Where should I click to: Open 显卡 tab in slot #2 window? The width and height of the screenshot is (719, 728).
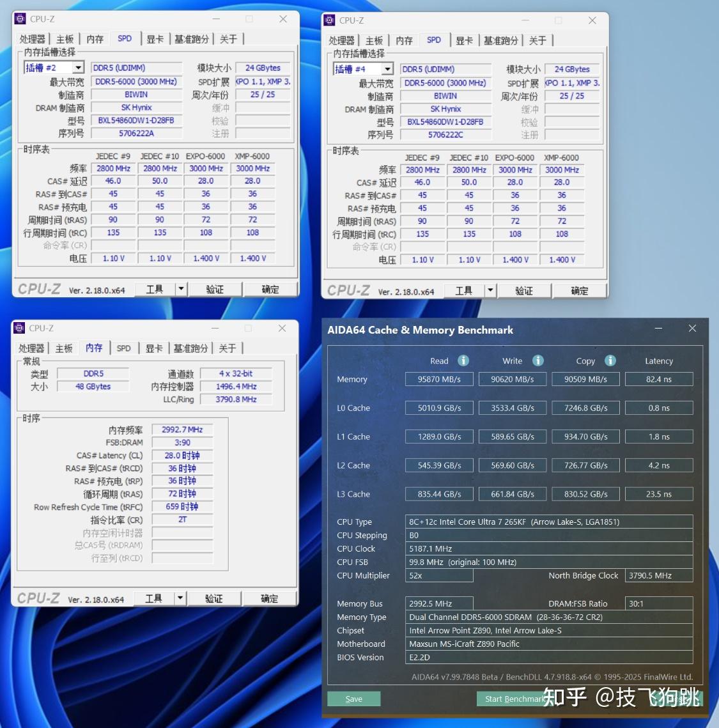click(x=155, y=39)
